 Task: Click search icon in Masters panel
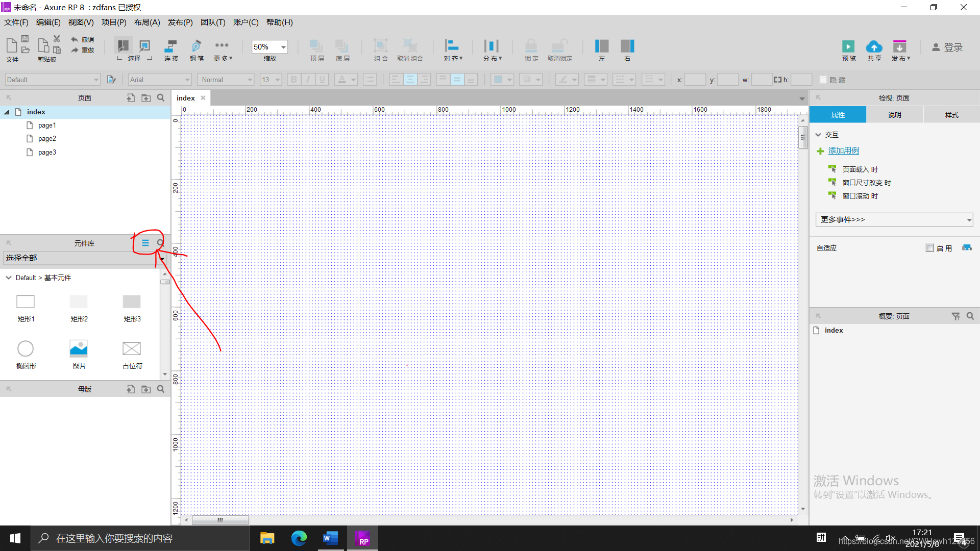[x=161, y=389]
